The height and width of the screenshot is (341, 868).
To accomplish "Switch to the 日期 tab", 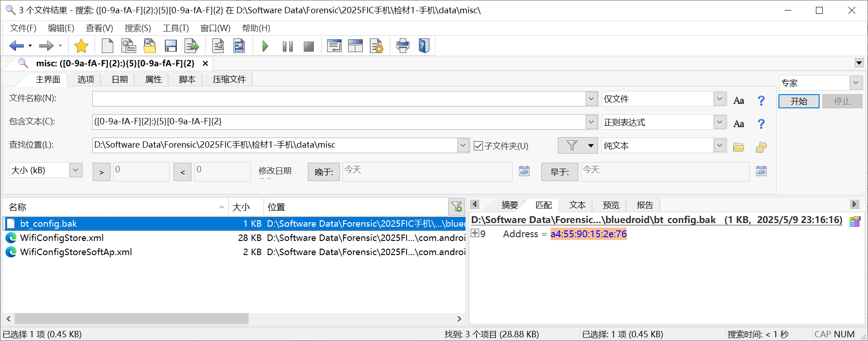I will pyautogui.click(x=120, y=80).
